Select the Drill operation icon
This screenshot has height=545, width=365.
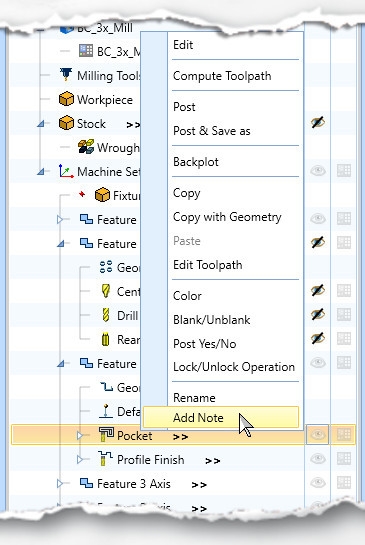coord(106,315)
